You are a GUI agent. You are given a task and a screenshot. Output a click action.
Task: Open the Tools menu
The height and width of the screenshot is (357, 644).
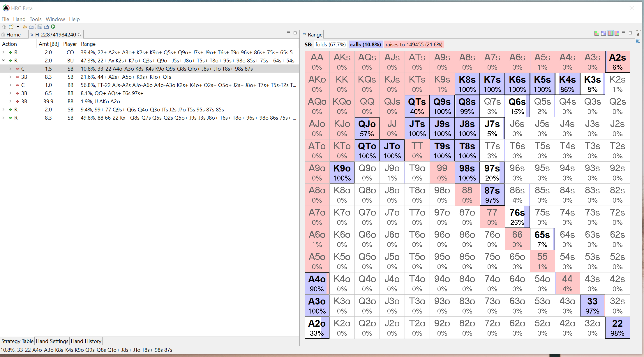point(36,19)
